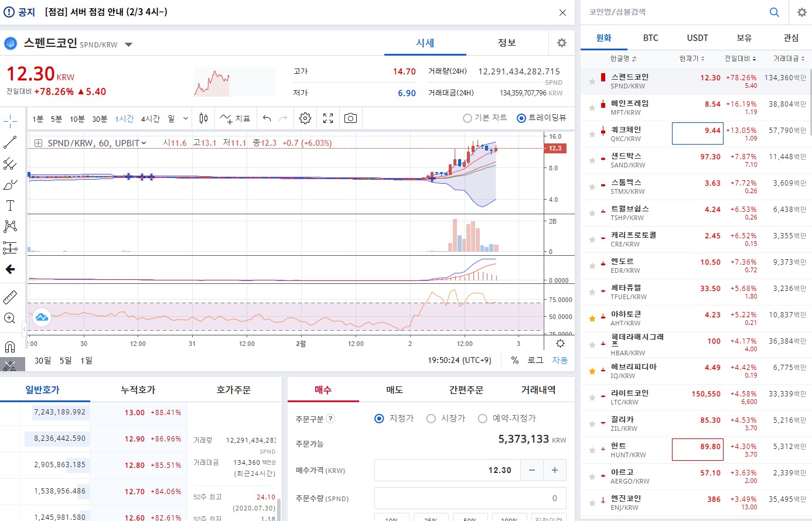Redo the chart action

pos(284,118)
